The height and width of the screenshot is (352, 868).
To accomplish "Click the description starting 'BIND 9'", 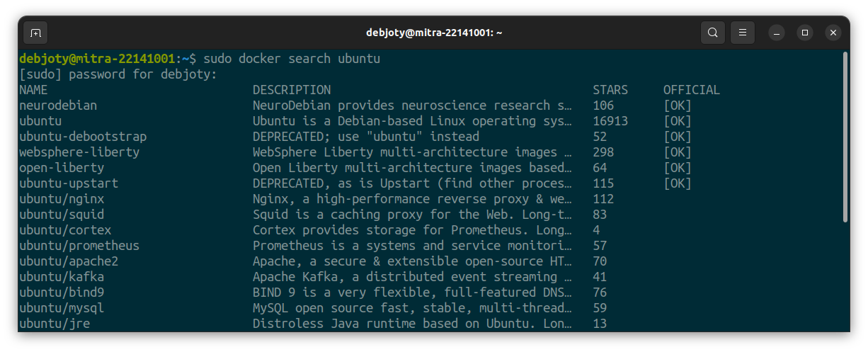I will tap(412, 293).
